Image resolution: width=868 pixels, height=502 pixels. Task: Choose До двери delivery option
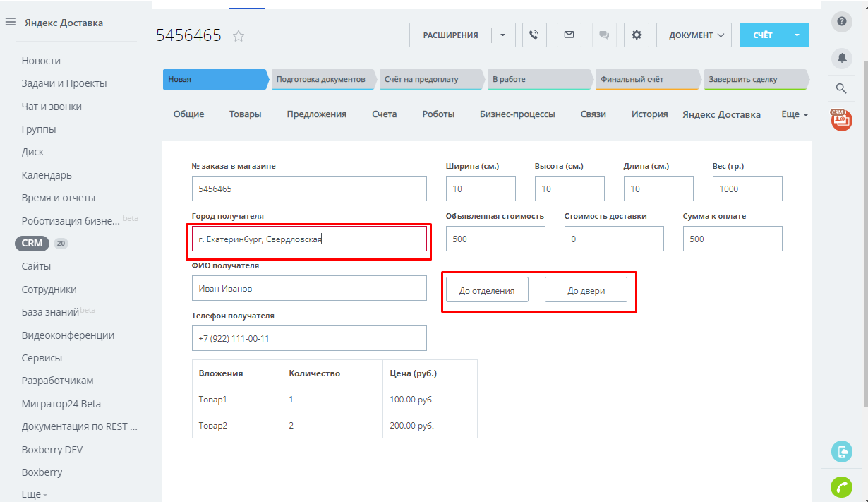[x=586, y=290]
